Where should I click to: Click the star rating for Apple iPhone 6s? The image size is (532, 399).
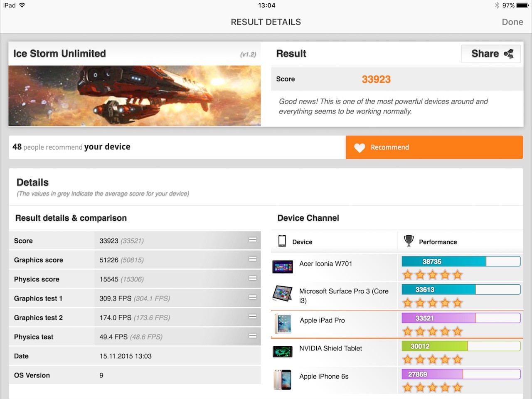pos(432,388)
